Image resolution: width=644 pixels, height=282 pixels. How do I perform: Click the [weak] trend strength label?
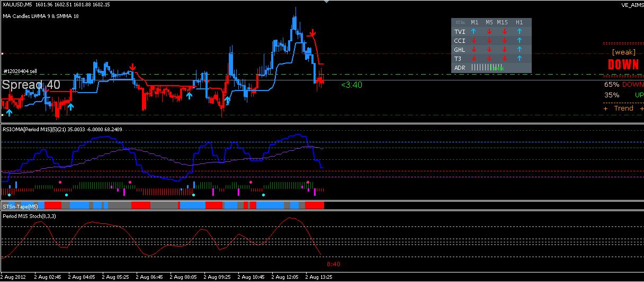tap(623, 52)
